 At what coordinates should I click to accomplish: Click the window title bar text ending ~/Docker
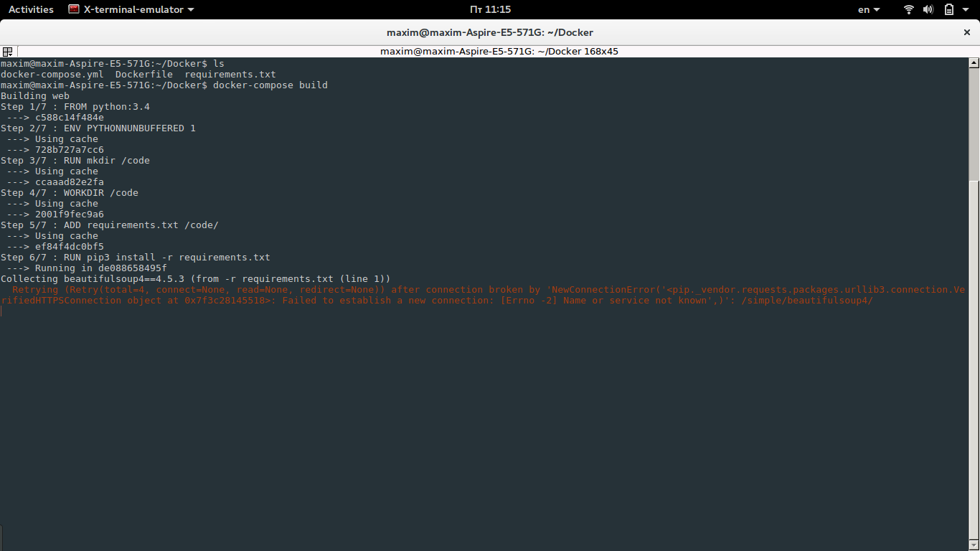490,32
